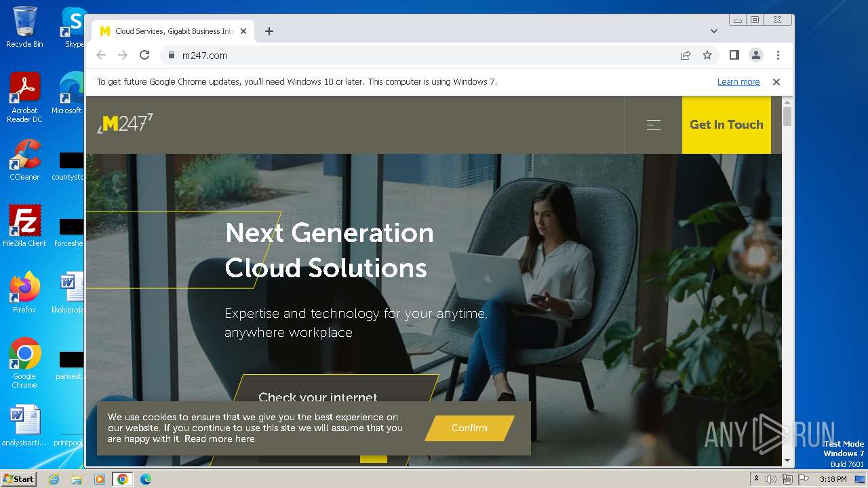Expand the tab search chevron

click(713, 31)
